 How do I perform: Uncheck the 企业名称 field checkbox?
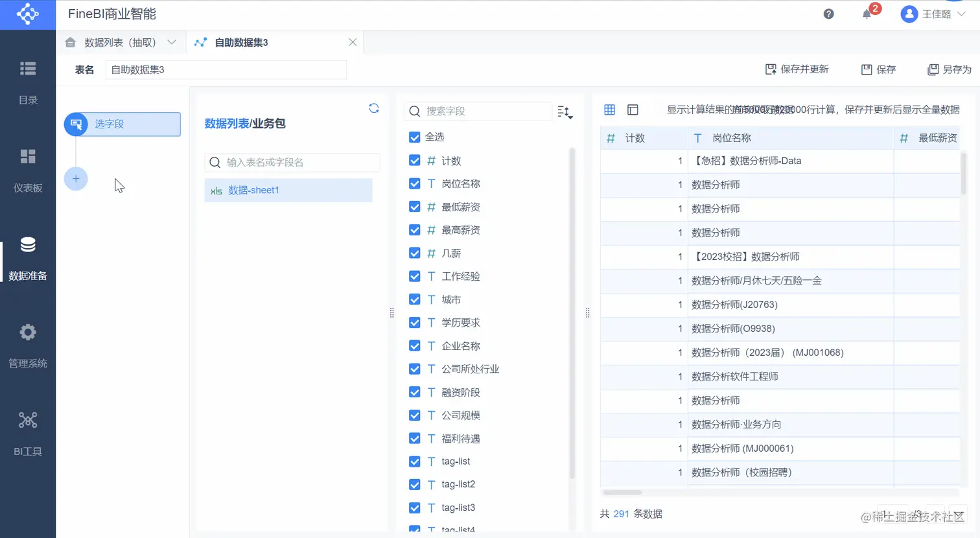click(x=415, y=345)
